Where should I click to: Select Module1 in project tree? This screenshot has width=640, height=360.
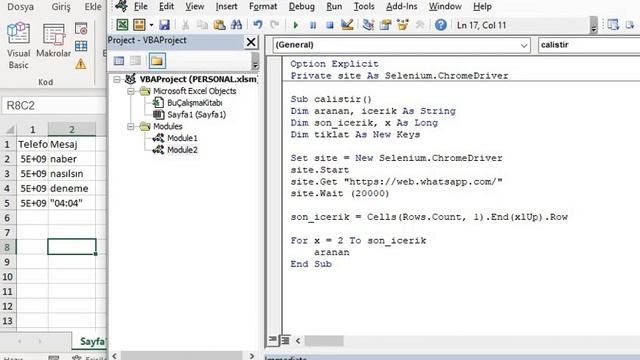click(182, 138)
